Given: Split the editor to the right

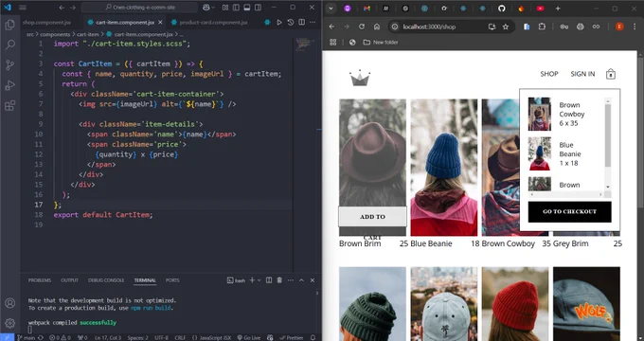Looking at the screenshot, I should click(301, 23).
